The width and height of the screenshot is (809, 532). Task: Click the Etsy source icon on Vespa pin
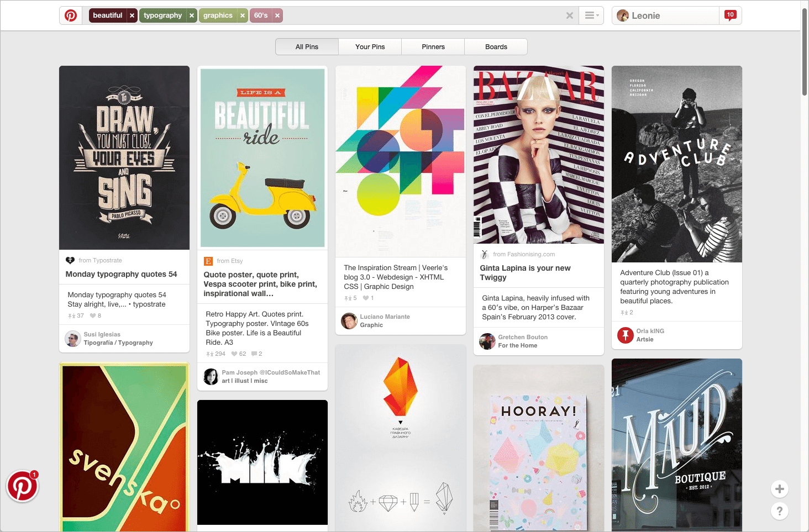pyautogui.click(x=209, y=260)
